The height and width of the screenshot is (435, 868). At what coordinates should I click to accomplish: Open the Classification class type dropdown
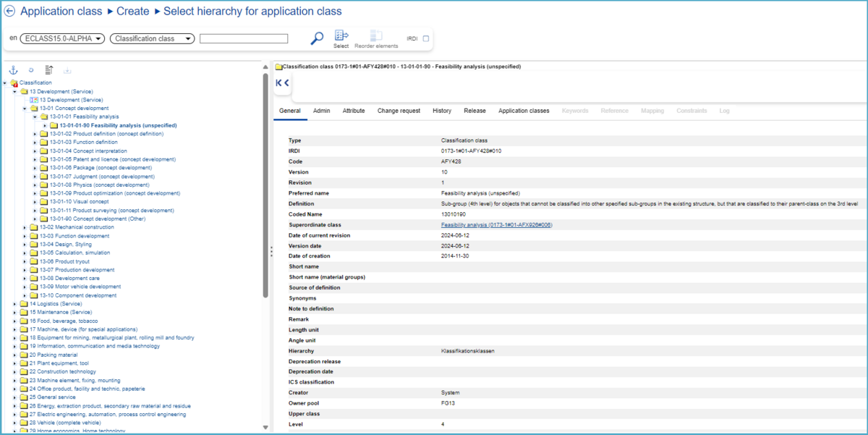click(x=152, y=39)
